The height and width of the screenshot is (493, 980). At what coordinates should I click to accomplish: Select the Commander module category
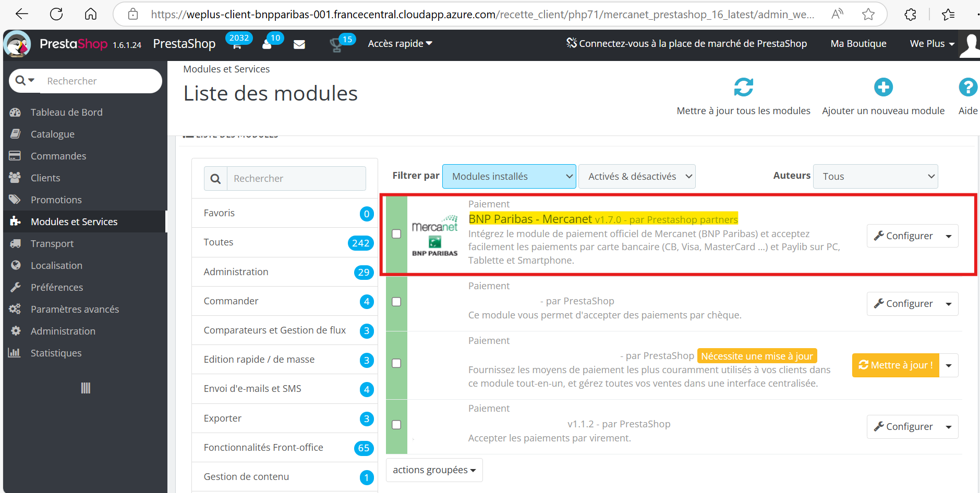[x=284, y=301]
